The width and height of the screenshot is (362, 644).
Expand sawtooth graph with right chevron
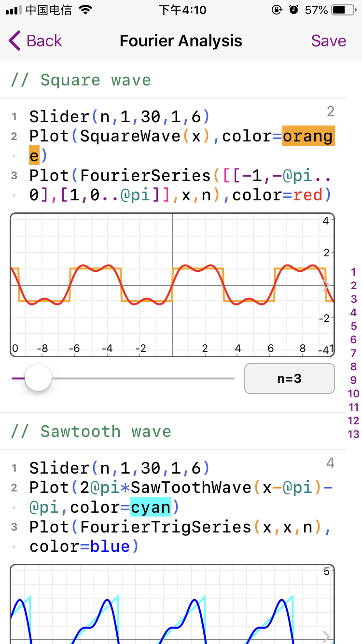coord(326,637)
